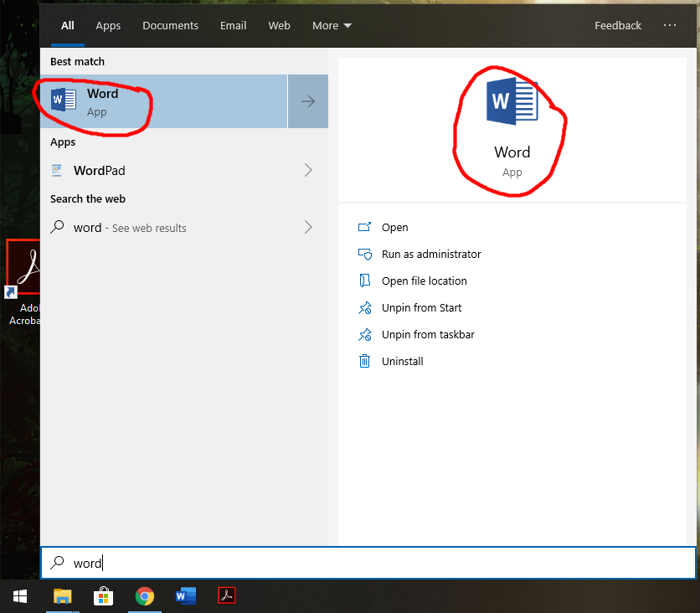
Task: Click the WordPad app icon
Action: click(57, 171)
